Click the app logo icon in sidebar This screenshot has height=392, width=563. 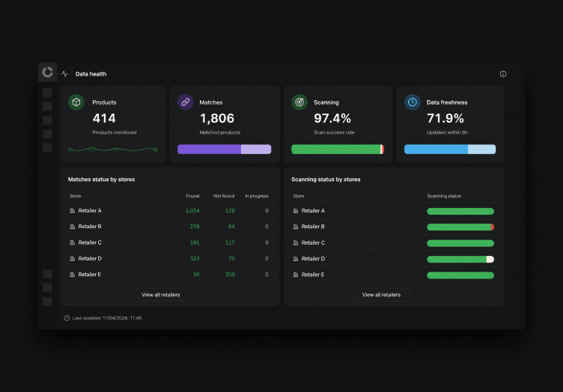48,72
